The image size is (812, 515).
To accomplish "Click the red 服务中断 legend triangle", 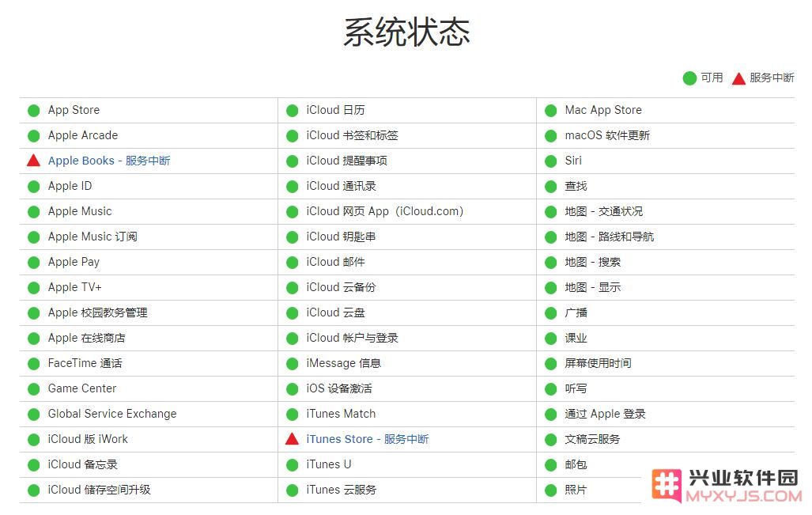I will [x=738, y=78].
